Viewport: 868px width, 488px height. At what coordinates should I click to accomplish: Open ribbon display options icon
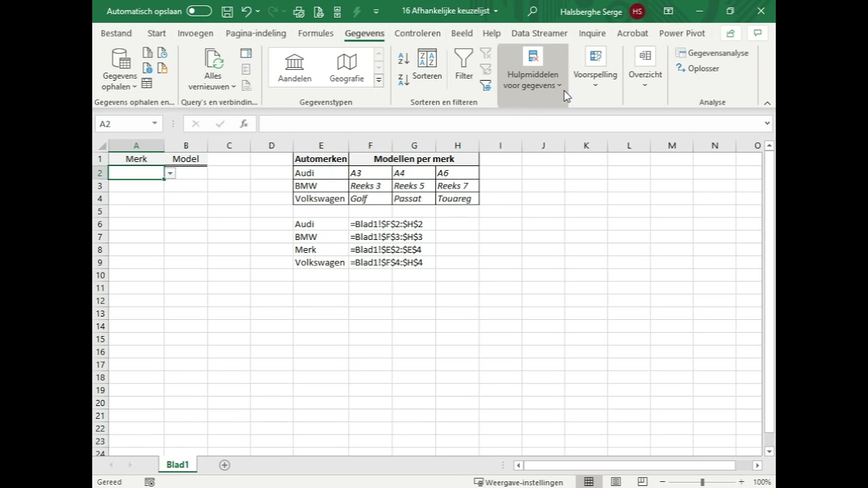pyautogui.click(x=668, y=11)
